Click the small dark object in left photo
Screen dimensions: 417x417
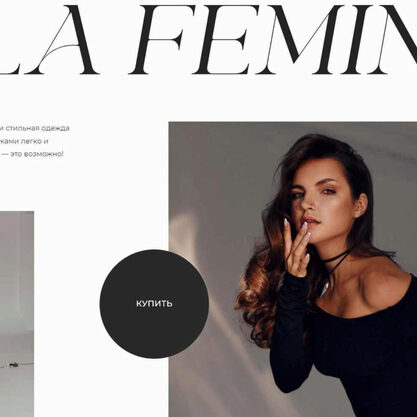click(x=13, y=365)
